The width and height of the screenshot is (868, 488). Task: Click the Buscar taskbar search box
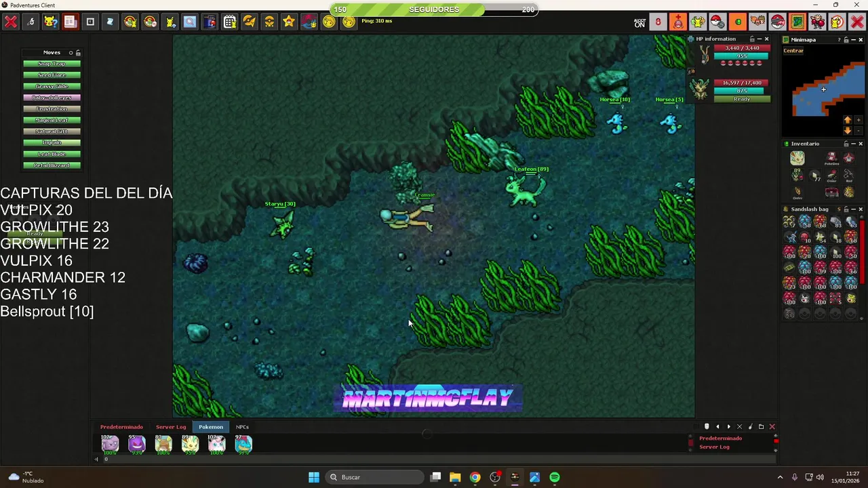[374, 477]
